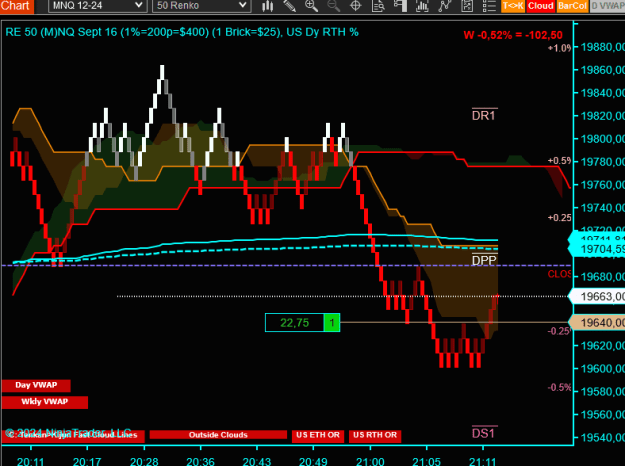
Task: Click the 22,75 order PnL label
Action: point(295,322)
